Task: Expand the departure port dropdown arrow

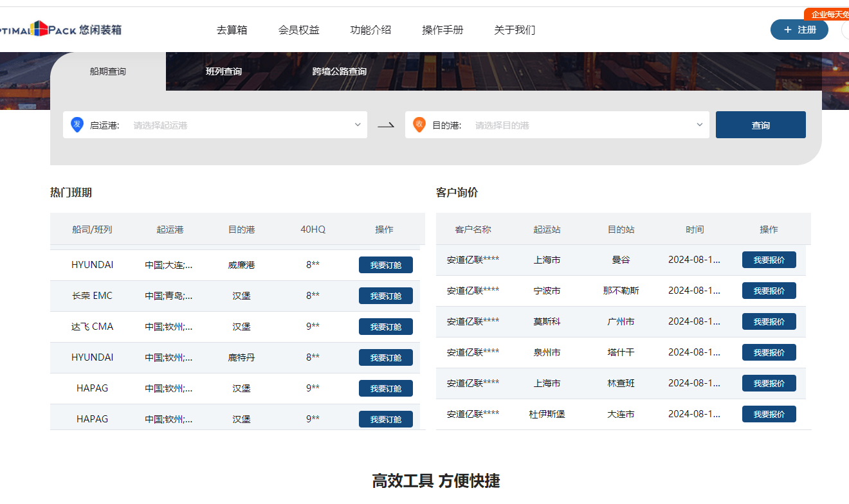Action: [358, 125]
